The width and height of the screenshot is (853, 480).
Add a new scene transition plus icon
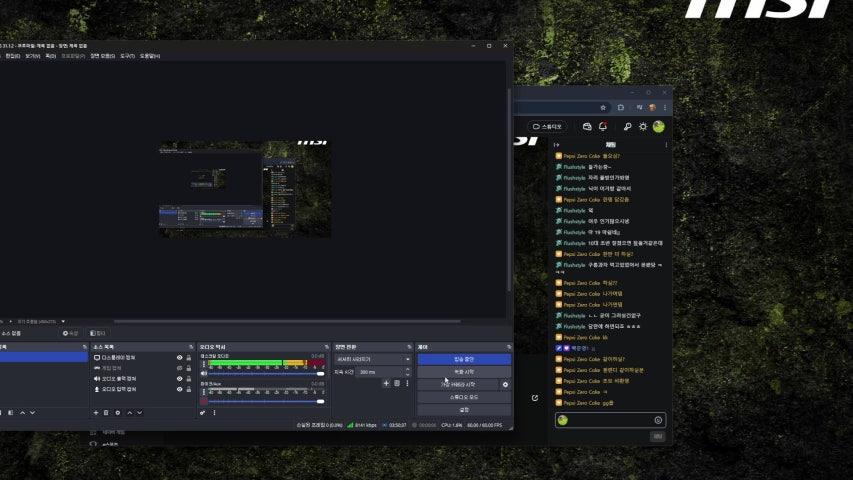click(x=386, y=383)
